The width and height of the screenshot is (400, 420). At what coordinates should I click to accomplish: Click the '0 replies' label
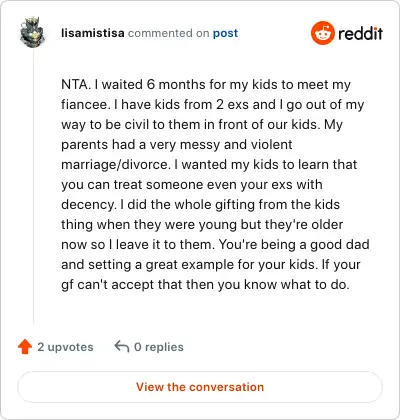(x=159, y=347)
